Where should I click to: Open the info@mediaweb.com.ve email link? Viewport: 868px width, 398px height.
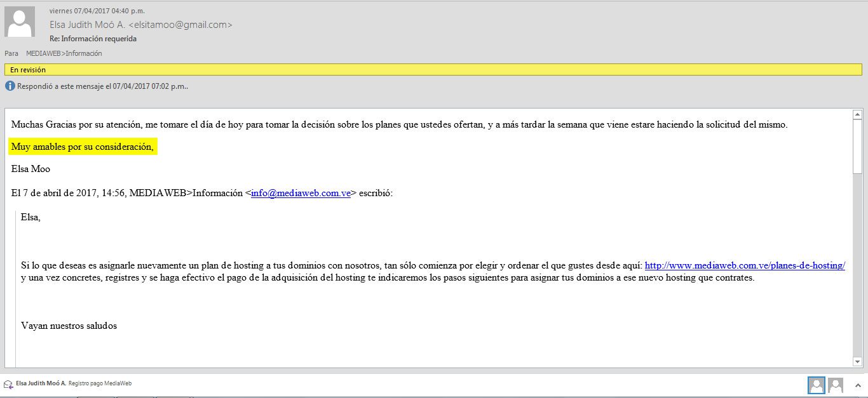click(x=301, y=194)
